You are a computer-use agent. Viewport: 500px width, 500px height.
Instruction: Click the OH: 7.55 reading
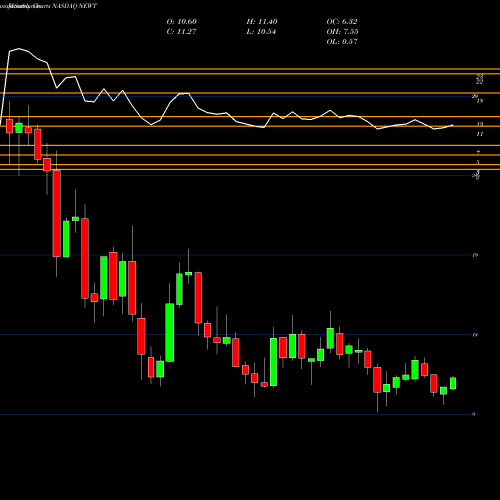coord(342,31)
